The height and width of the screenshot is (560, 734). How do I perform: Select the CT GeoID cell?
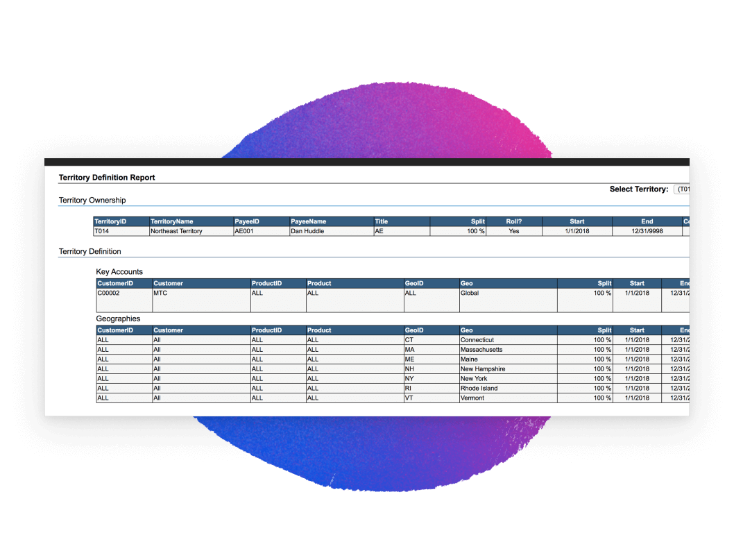coord(432,340)
